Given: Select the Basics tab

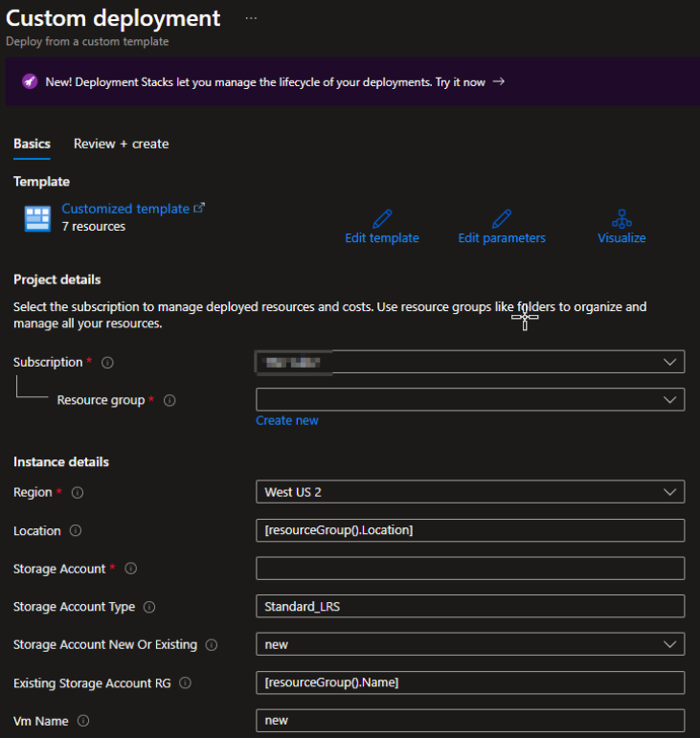Looking at the screenshot, I should [x=32, y=144].
